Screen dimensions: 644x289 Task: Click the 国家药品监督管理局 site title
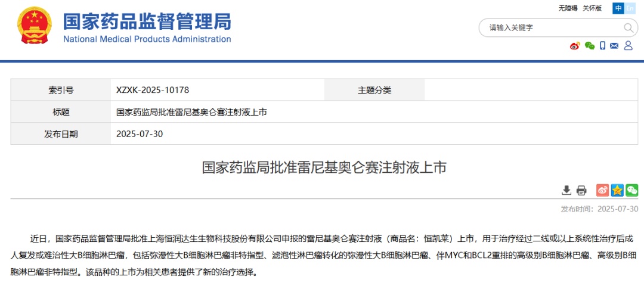(x=147, y=21)
